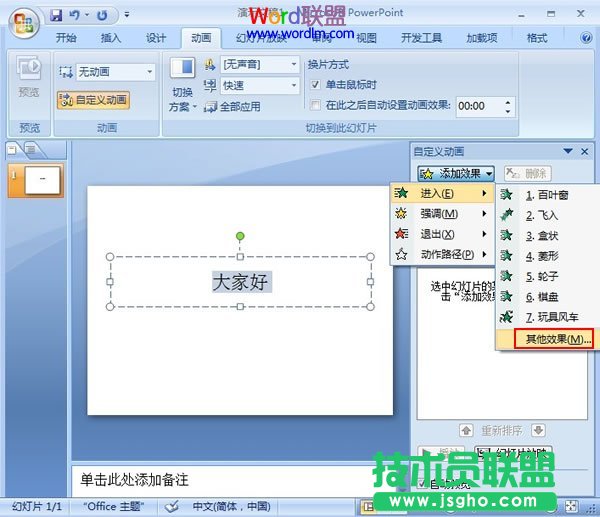This screenshot has width=600, height=517.
Task: Open the 退出(X) exit submenu
Action: [x=442, y=234]
